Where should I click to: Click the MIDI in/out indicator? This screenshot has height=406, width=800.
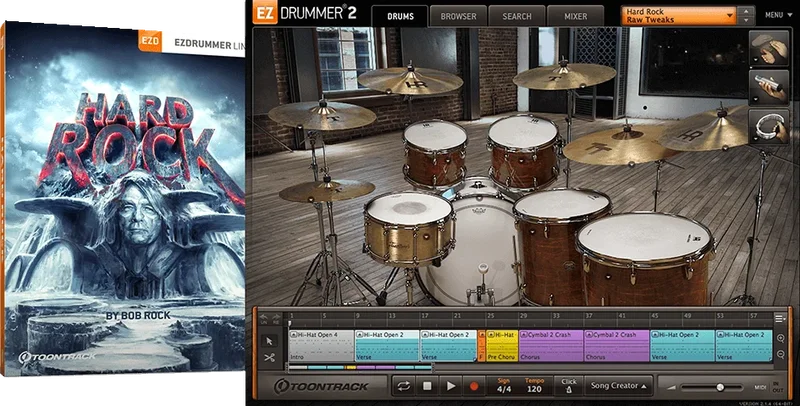[x=769, y=387]
